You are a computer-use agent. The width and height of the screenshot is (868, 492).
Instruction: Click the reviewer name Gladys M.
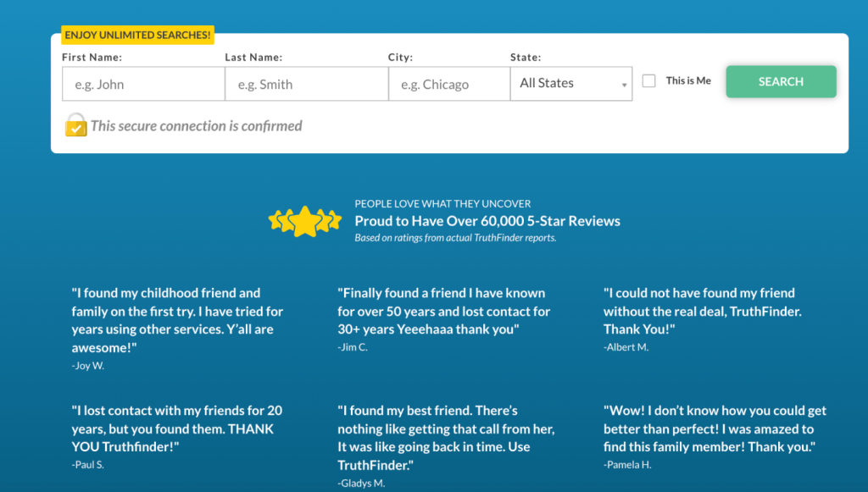pyautogui.click(x=361, y=484)
